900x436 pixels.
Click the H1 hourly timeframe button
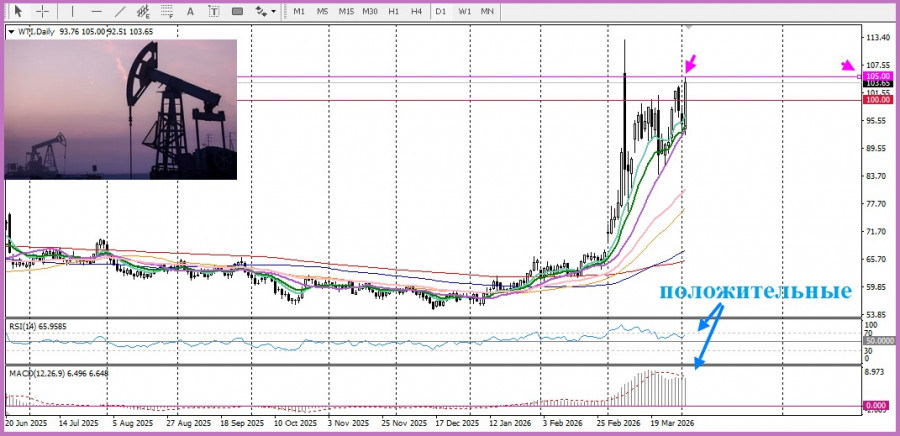394,11
